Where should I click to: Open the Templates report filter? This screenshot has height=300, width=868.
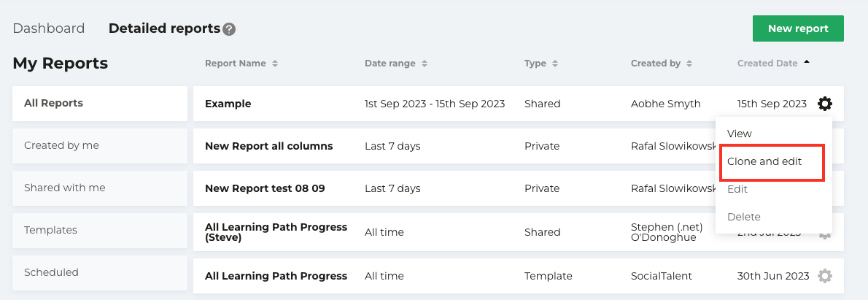pyautogui.click(x=100, y=230)
